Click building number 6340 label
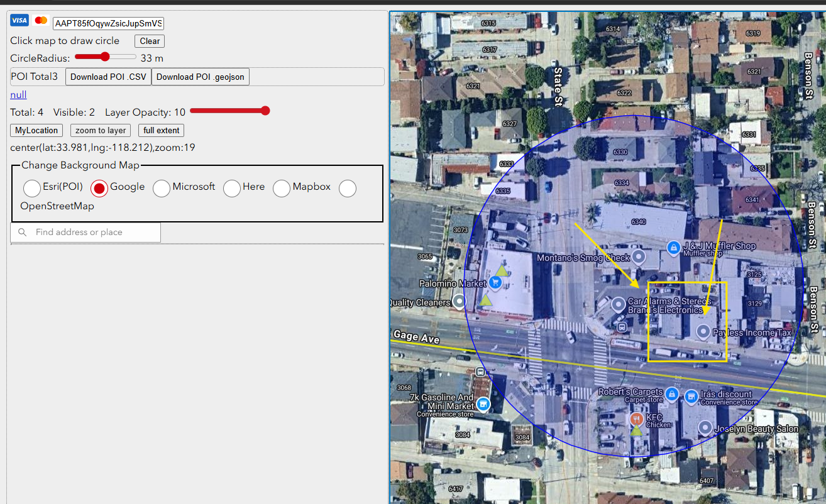826x504 pixels. coord(639,222)
